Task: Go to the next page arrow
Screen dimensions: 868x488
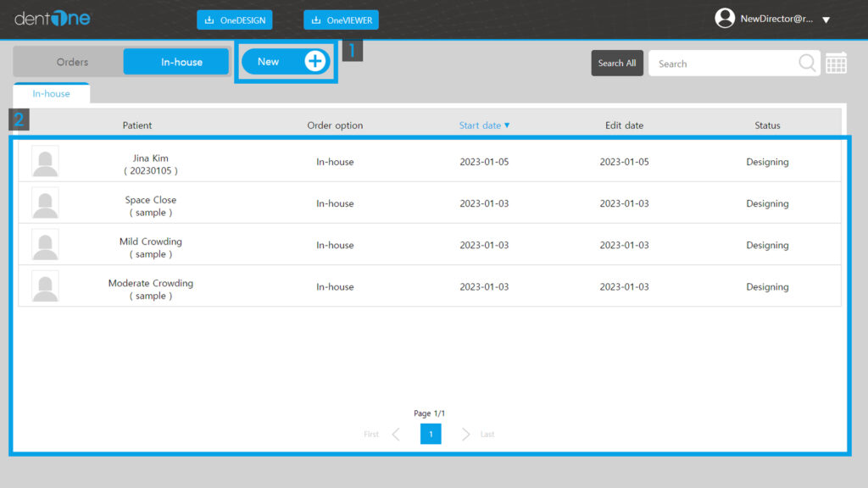Action: 465,435
